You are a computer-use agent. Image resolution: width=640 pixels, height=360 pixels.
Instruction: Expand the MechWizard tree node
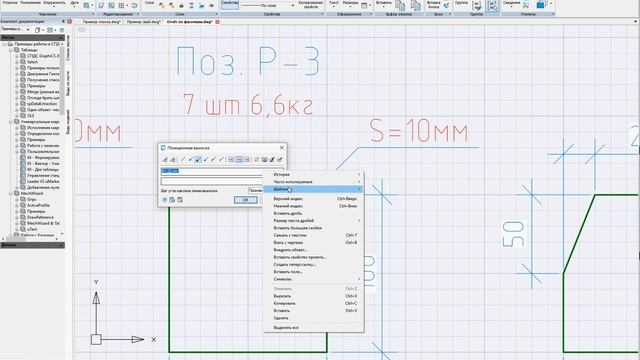(x=11, y=193)
